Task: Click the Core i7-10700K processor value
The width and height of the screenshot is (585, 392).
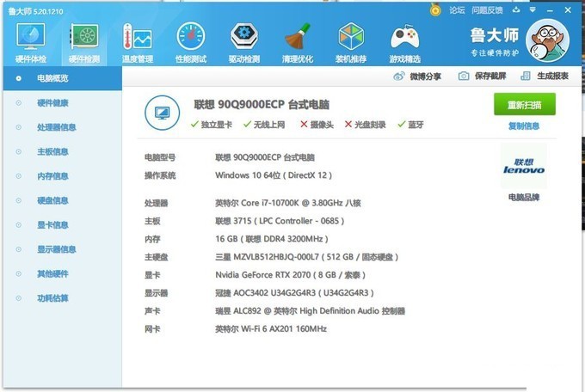Action: (288, 203)
